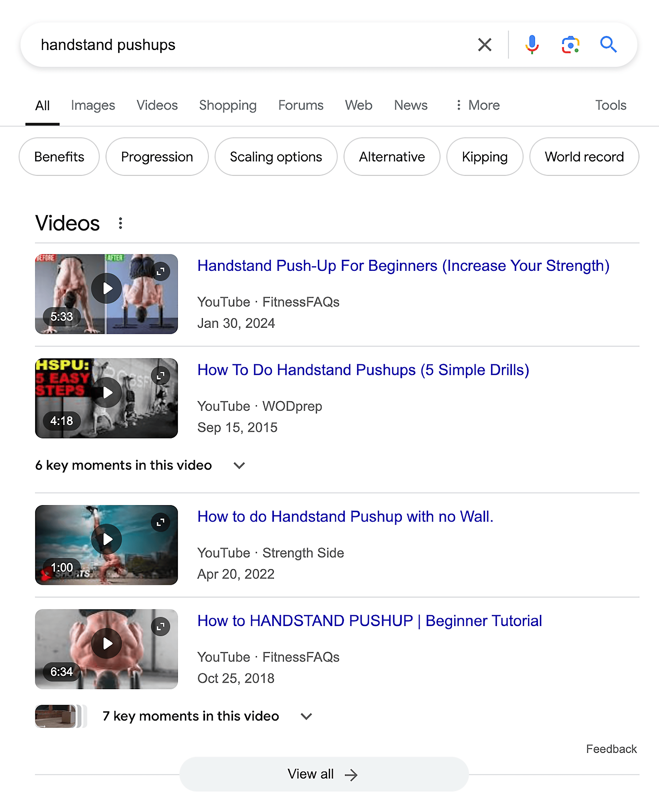Select the Scaling options filter chip
The width and height of the screenshot is (659, 812).
click(276, 157)
